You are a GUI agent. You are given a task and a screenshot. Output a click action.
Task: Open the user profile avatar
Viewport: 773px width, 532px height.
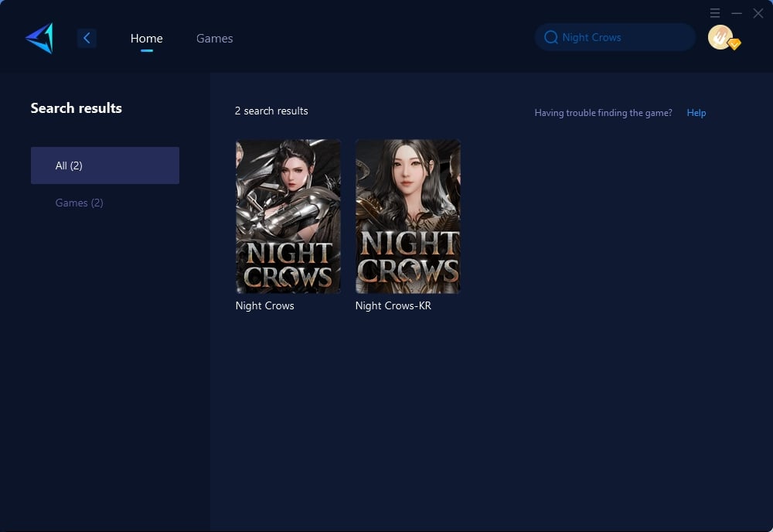point(720,37)
